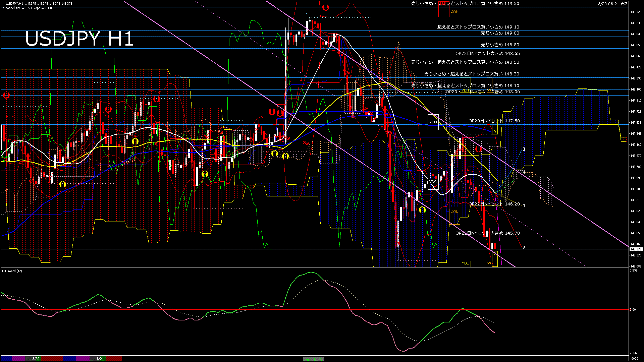This screenshot has width=644, height=362.
Task: Click the 売り小さめ 149.00 level label
Action: (500, 33)
